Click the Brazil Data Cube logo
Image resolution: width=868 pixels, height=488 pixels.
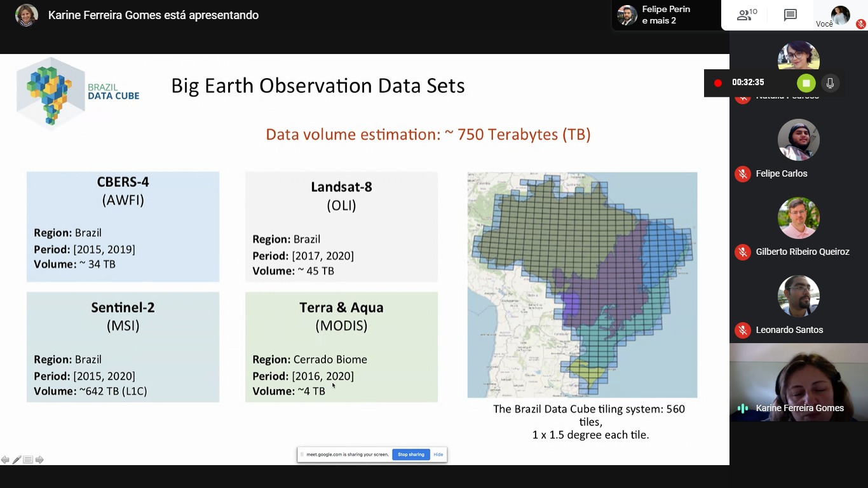tap(78, 94)
